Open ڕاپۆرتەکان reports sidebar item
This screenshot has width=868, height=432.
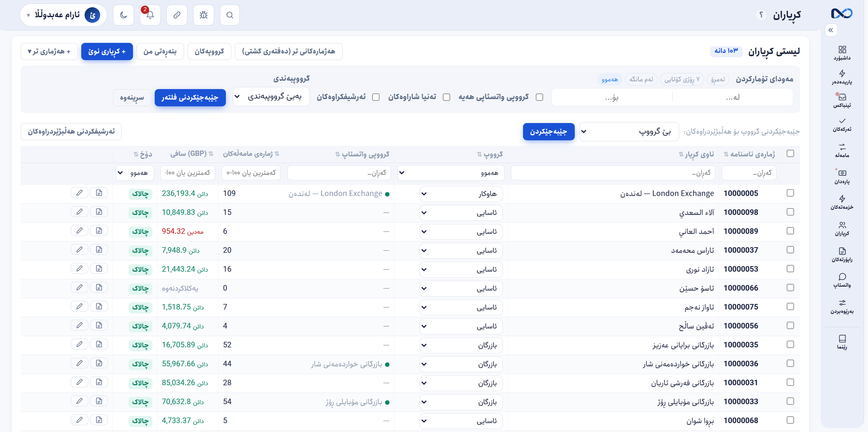(x=842, y=255)
